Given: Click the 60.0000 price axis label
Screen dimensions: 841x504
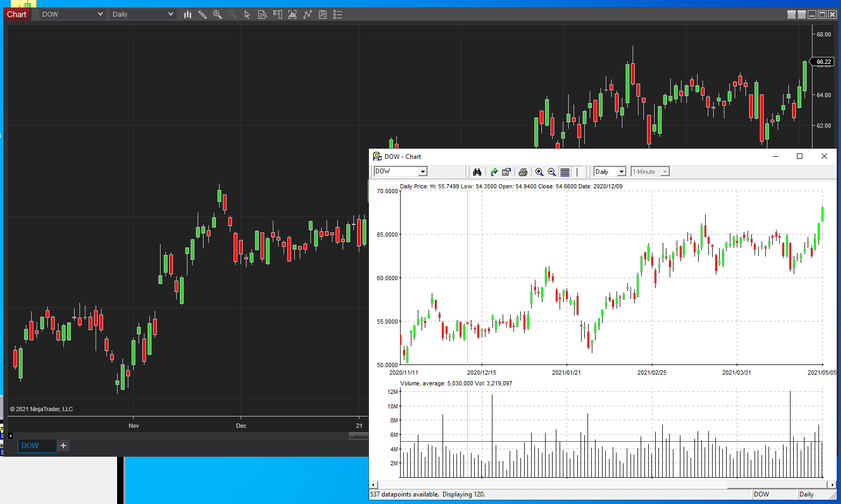Looking at the screenshot, I should point(387,278).
